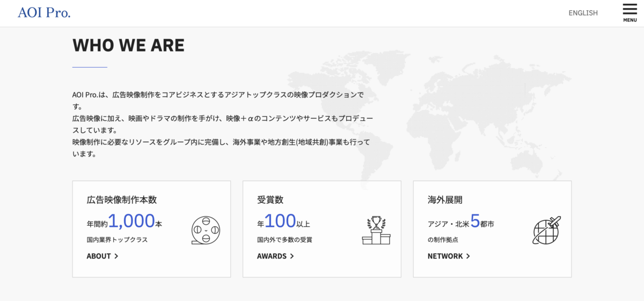Viewport: 644px width, 301px height.
Task: Click the の制作拠点 text
Action: click(443, 240)
